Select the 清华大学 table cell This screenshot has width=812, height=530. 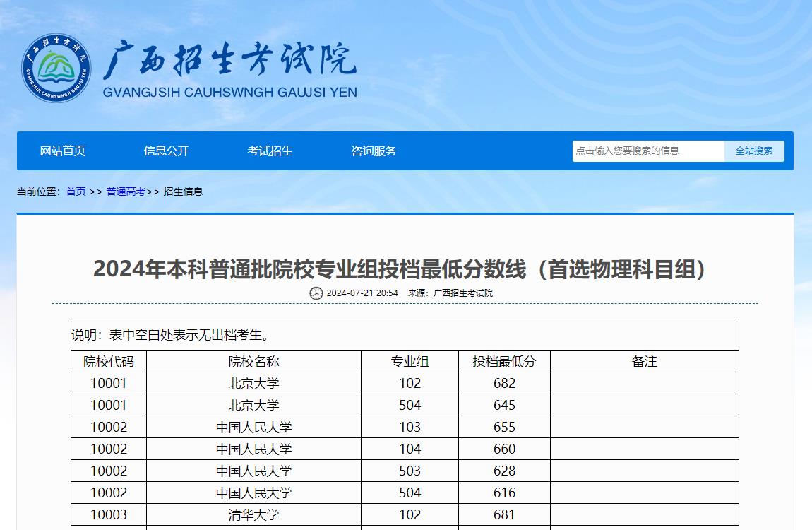coord(253,514)
